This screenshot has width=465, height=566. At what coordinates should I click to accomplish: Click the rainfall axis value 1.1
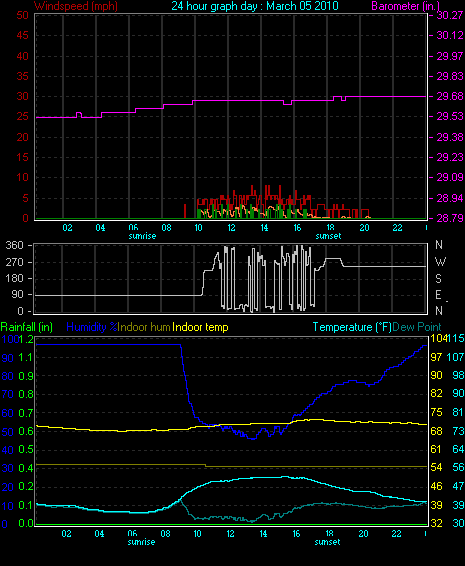pos(26,357)
